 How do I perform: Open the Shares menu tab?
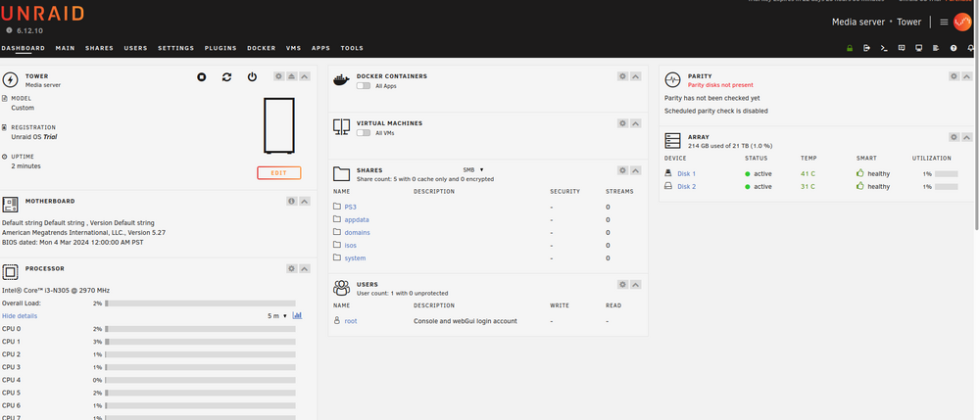pyautogui.click(x=99, y=48)
